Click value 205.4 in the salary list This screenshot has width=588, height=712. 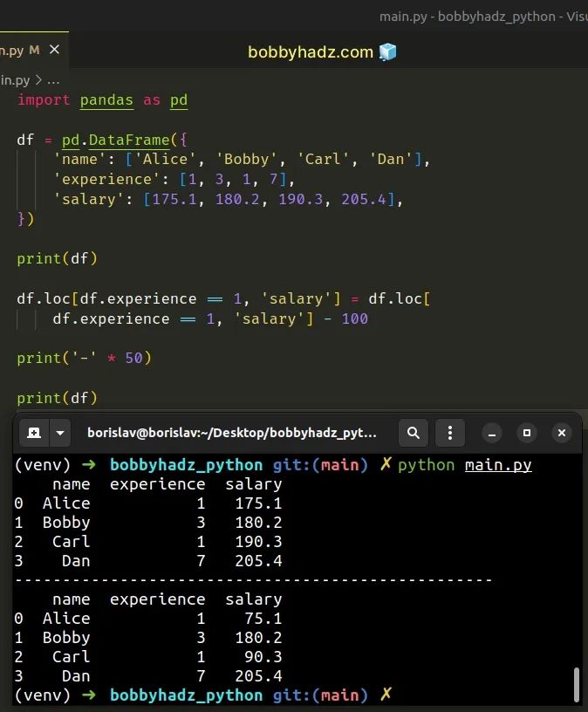364,199
